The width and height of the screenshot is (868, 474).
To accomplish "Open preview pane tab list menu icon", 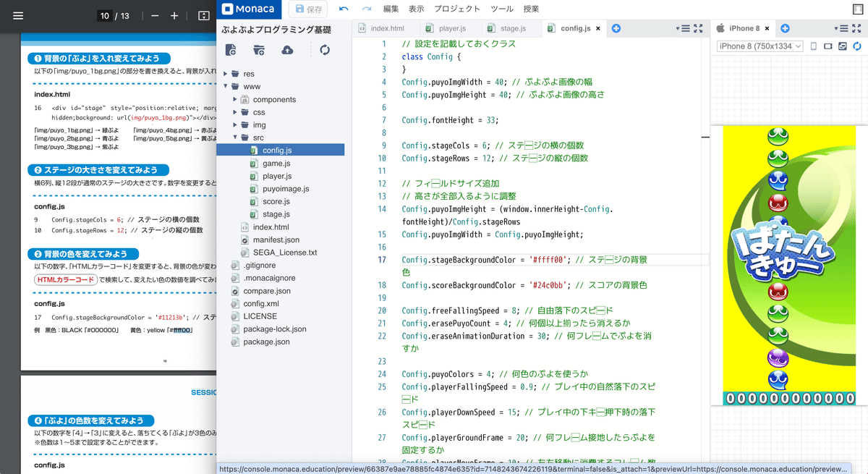I will [x=843, y=28].
